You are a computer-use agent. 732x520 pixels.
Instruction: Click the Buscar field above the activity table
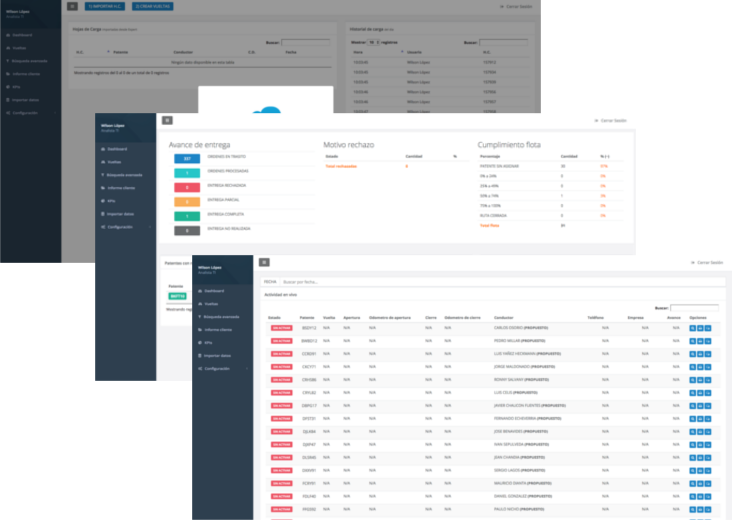pyautogui.click(x=693, y=308)
